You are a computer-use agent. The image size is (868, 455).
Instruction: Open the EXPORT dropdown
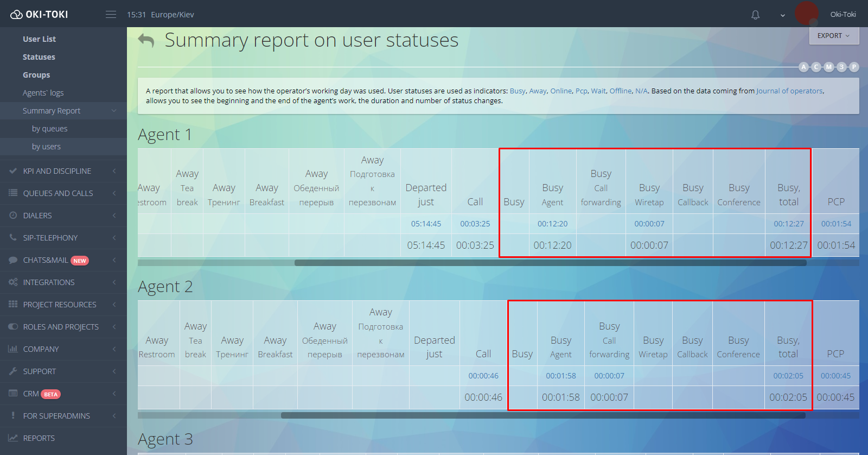coord(834,36)
